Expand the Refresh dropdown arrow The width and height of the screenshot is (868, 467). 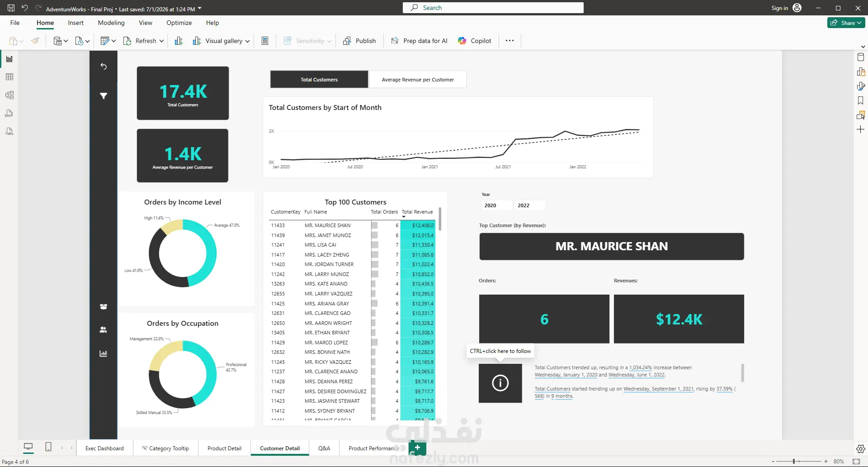[161, 41]
